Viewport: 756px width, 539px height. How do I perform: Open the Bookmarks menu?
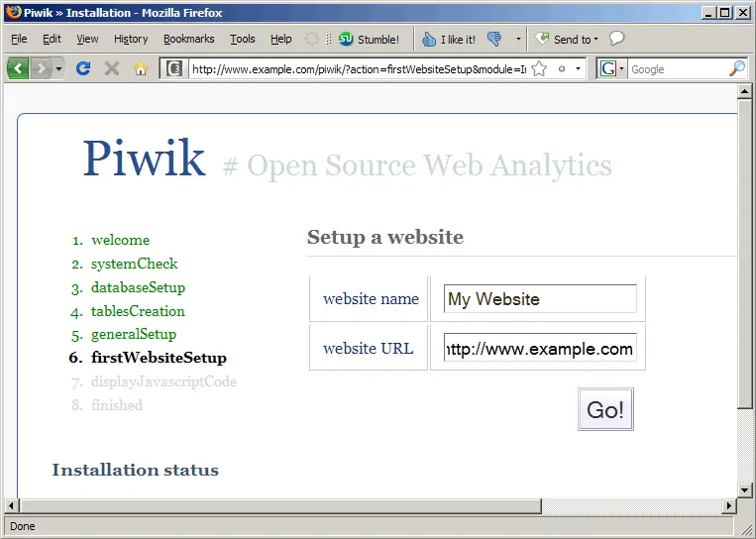tap(189, 39)
